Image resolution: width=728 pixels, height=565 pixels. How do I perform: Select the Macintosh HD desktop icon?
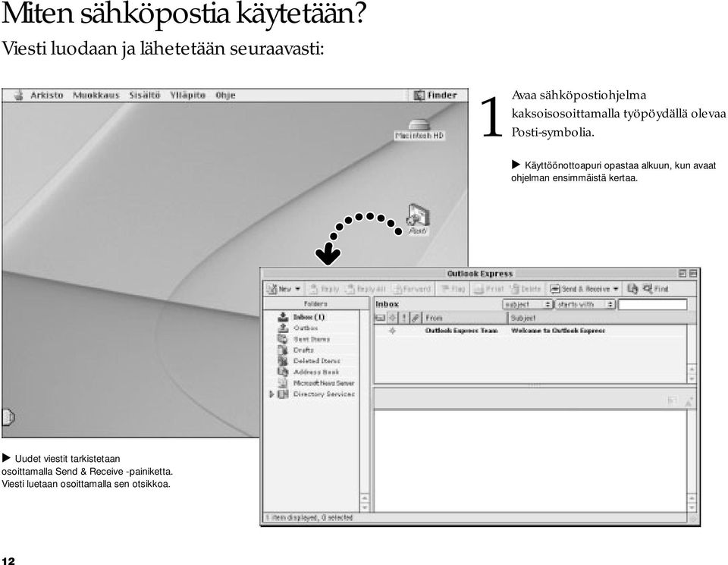click(x=419, y=130)
